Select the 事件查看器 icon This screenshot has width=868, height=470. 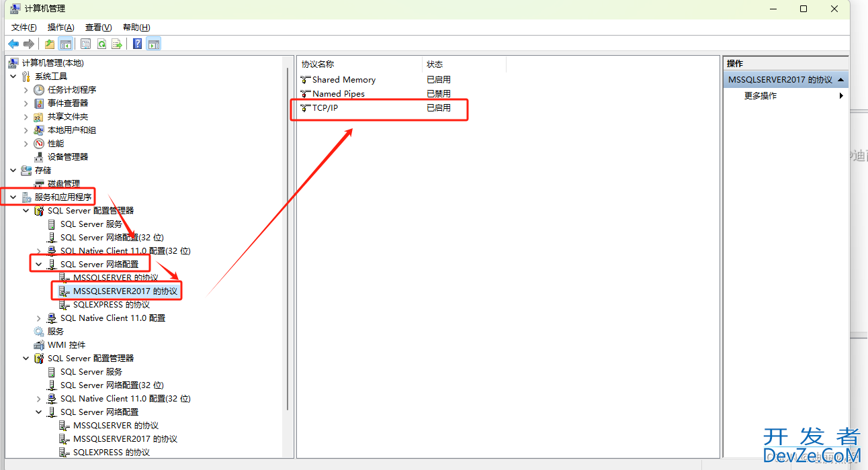coord(40,103)
